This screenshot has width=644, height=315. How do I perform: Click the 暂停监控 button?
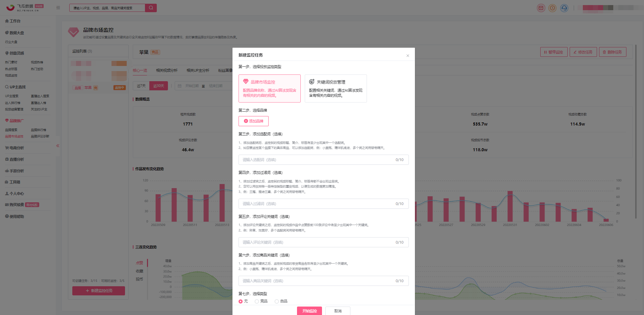click(553, 52)
